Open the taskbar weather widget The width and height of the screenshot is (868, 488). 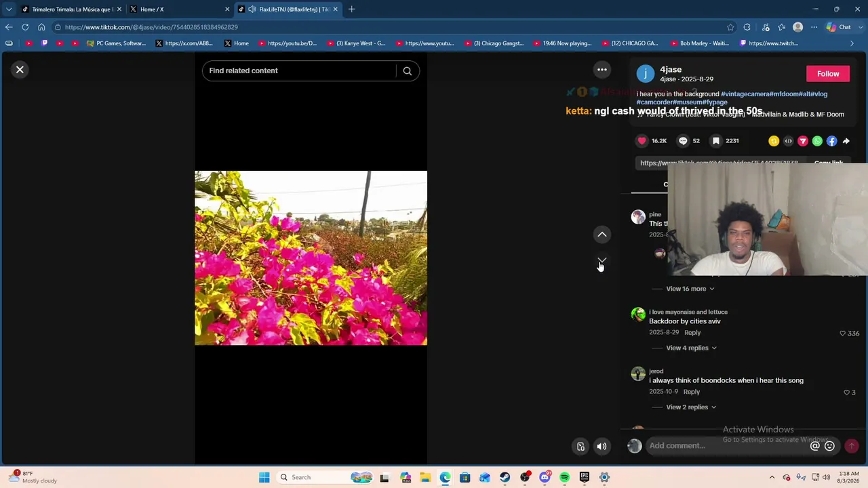(34, 477)
